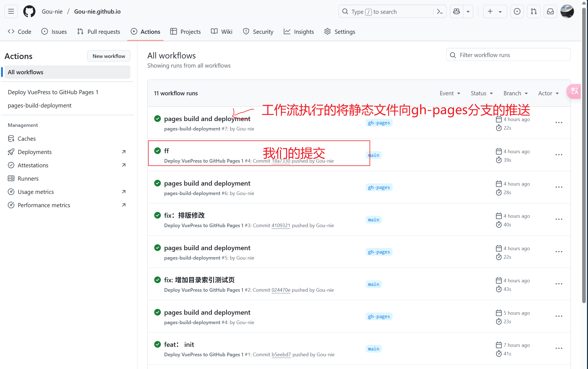Open the Wiki tab

click(222, 32)
